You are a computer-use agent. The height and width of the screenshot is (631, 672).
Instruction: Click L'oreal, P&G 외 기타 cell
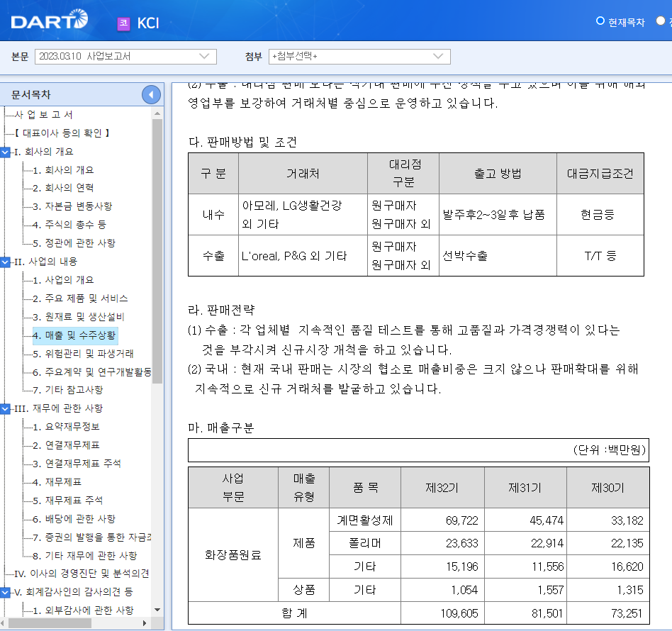pos(303,256)
